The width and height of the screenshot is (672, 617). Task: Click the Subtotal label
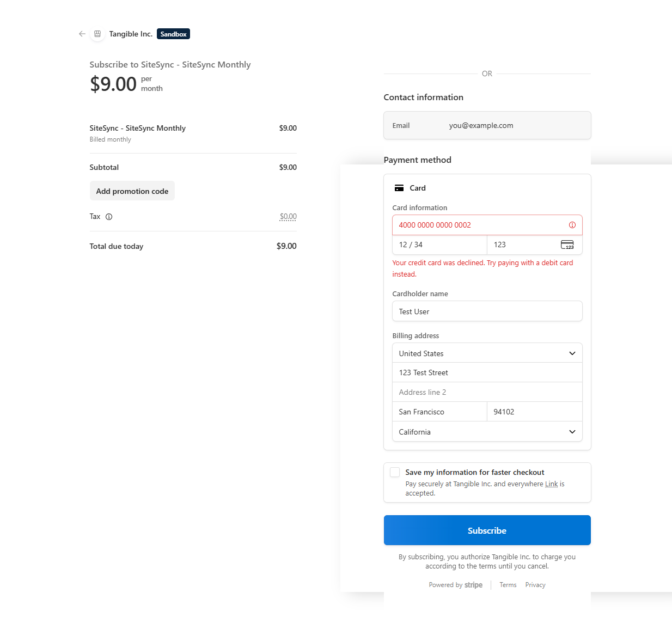[x=104, y=167]
